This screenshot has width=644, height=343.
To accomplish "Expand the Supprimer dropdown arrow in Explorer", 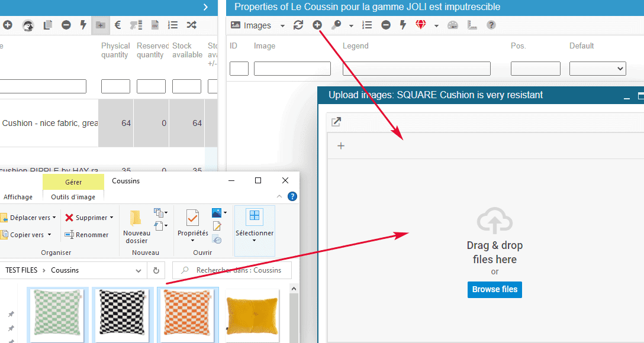I will (111, 218).
